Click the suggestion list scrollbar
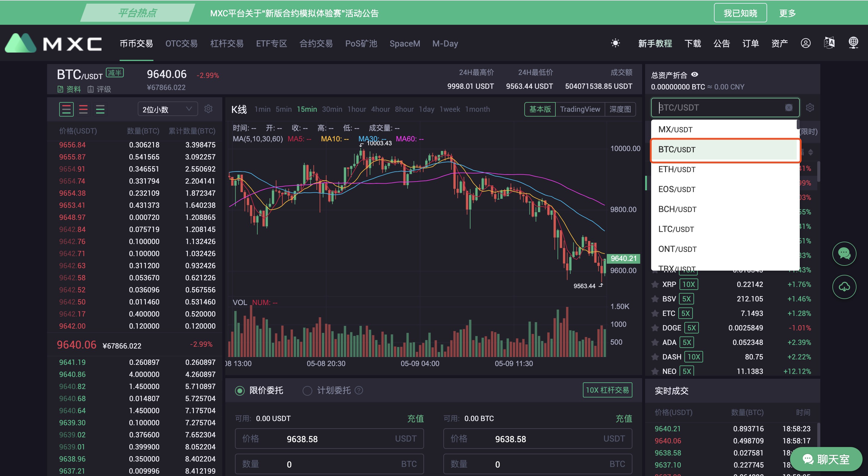Viewport: 868px width, 476px height. [x=798, y=124]
